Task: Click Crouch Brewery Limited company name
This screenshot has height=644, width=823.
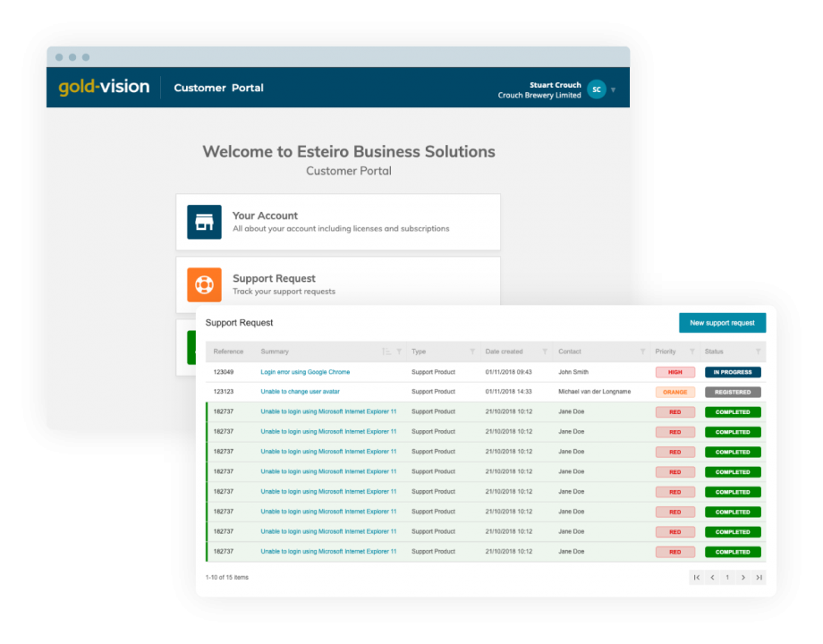Action: 539,96
